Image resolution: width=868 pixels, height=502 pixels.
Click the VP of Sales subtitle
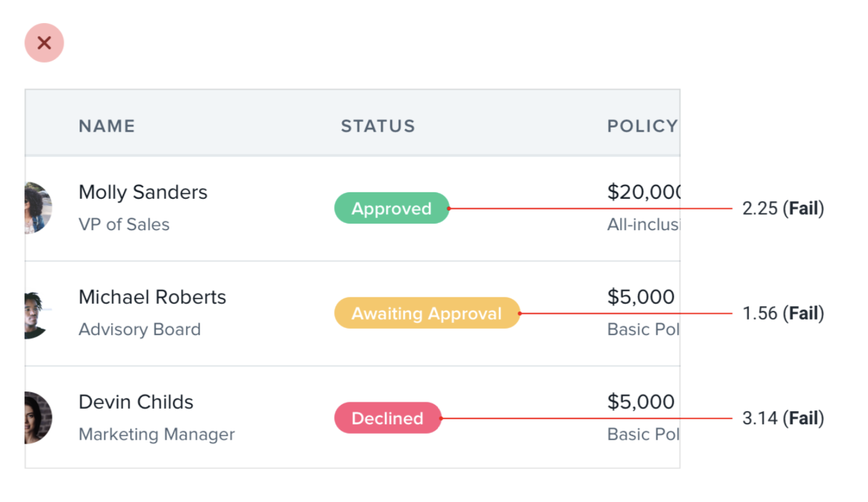click(124, 224)
